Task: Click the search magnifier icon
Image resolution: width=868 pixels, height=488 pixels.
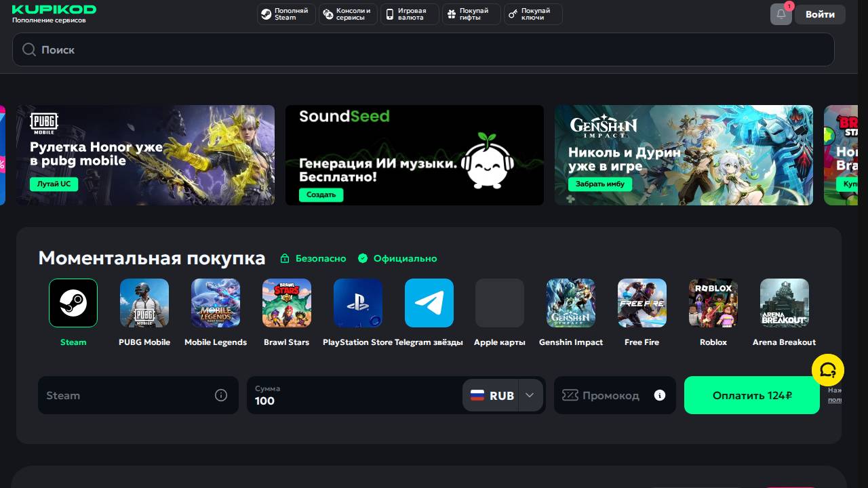Action: click(x=29, y=49)
